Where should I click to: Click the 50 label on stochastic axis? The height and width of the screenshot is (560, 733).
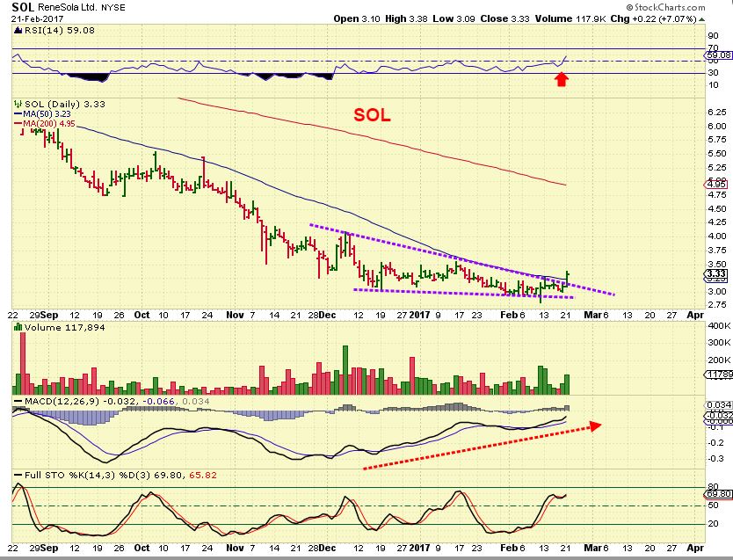click(713, 505)
